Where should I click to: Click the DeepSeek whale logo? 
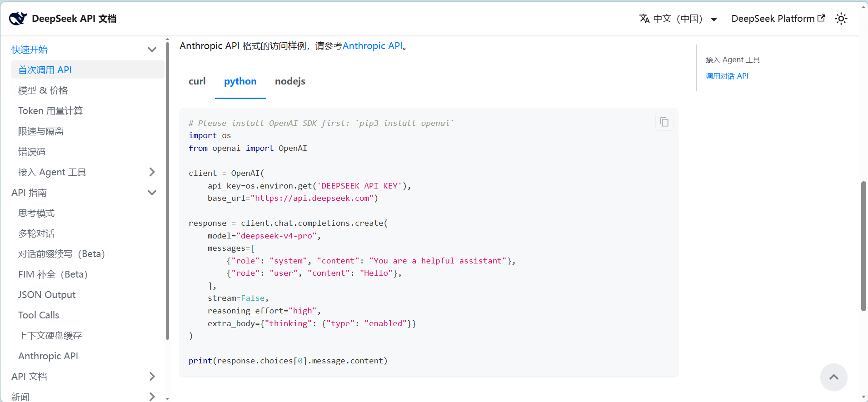(18, 19)
